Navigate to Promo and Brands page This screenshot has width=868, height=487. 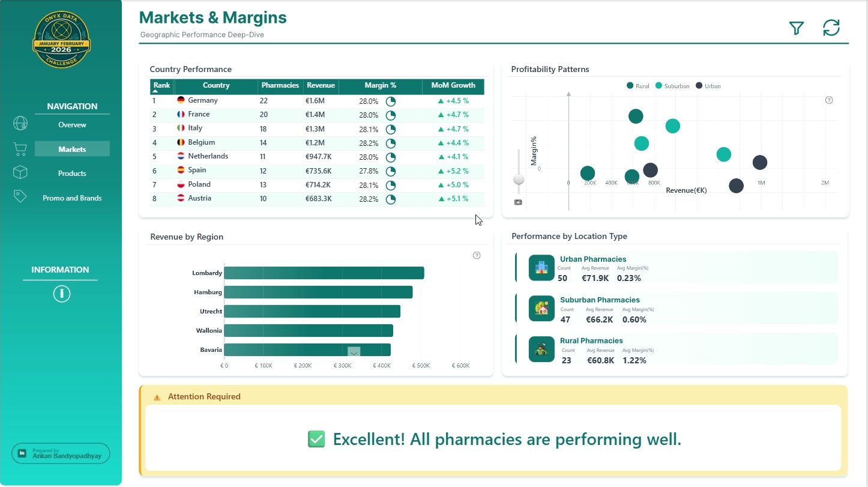[x=72, y=198]
